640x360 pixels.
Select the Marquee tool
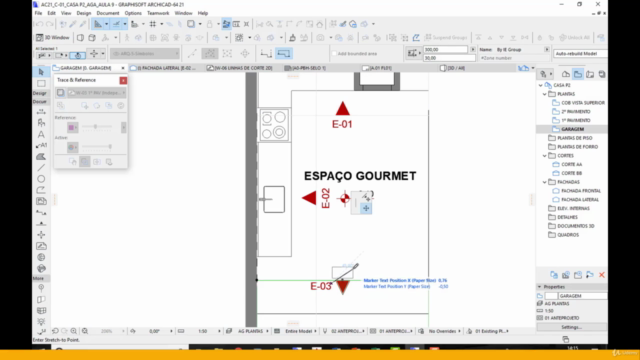(41, 84)
